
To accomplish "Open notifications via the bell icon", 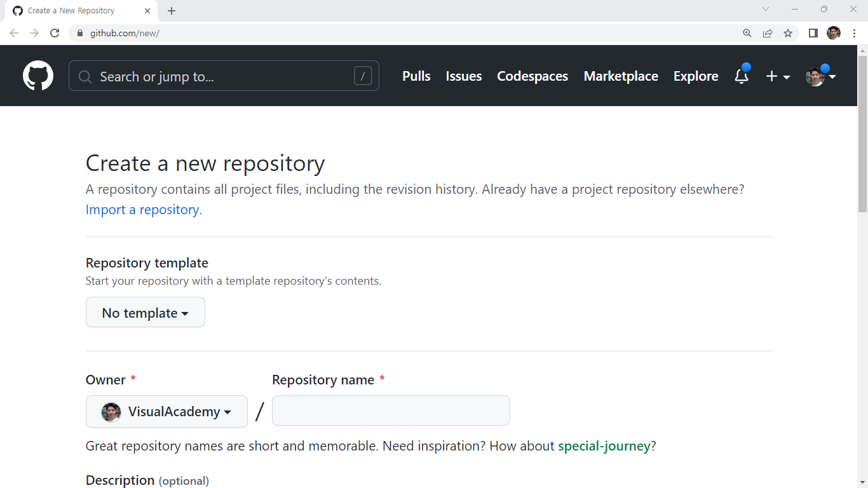I will [741, 76].
